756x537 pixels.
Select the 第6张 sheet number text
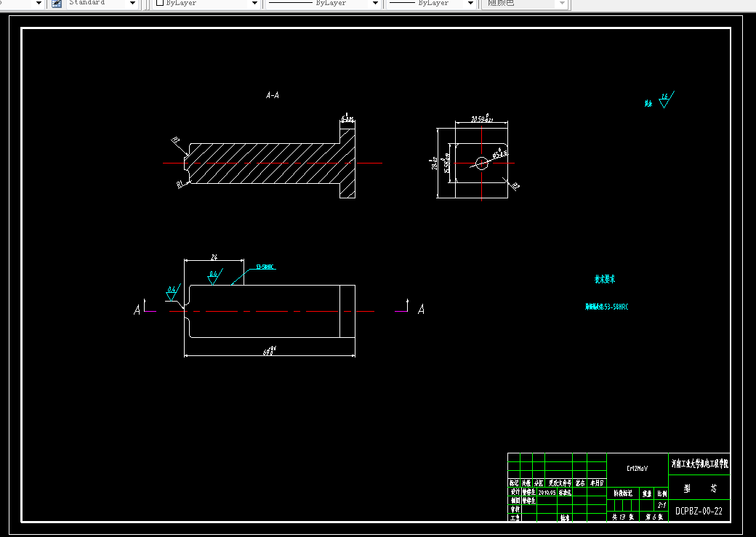click(654, 517)
